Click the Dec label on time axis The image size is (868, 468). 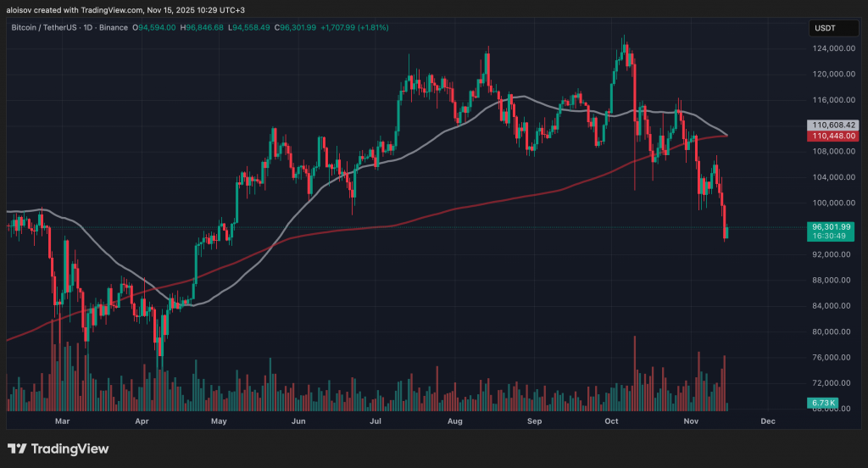(769, 420)
